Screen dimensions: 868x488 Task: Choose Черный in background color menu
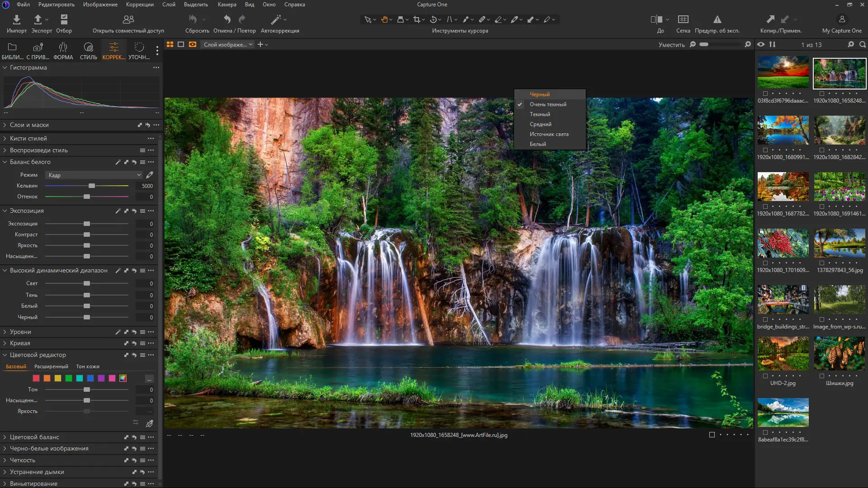(x=540, y=94)
